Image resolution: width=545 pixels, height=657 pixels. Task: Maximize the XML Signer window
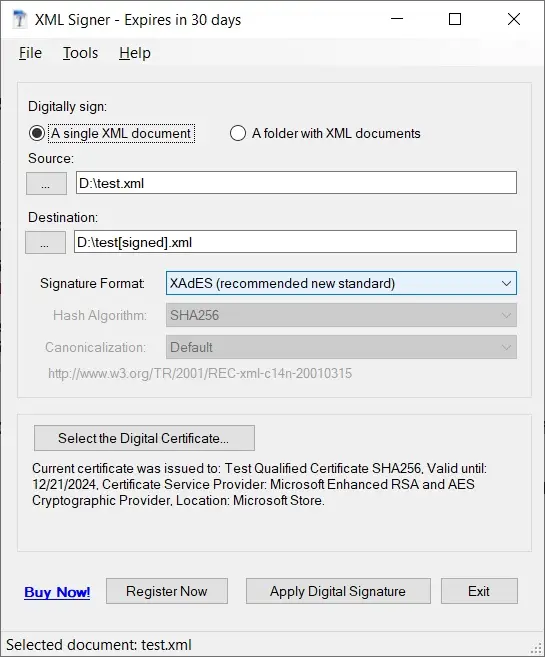coord(455,19)
